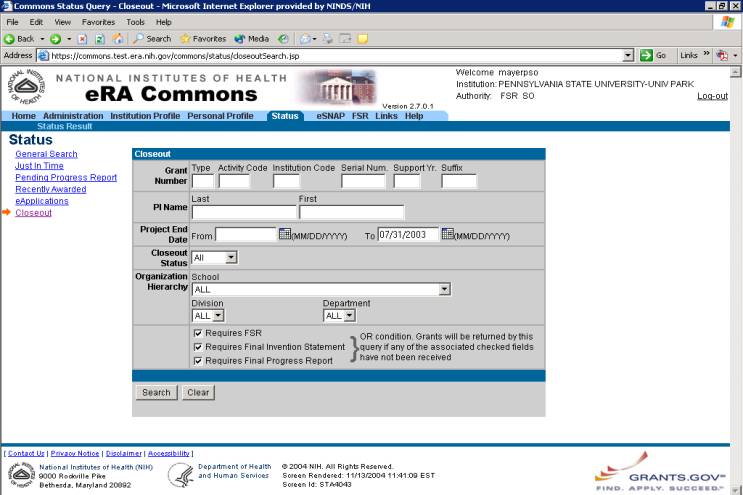Open the Just In Time link
Screen dimensions: 743x495
pyautogui.click(x=39, y=166)
